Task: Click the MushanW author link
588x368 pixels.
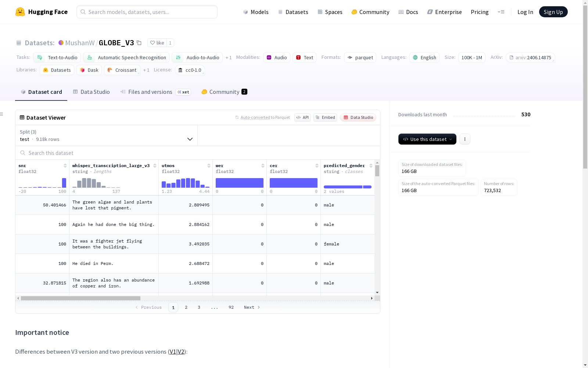Action: pos(80,43)
